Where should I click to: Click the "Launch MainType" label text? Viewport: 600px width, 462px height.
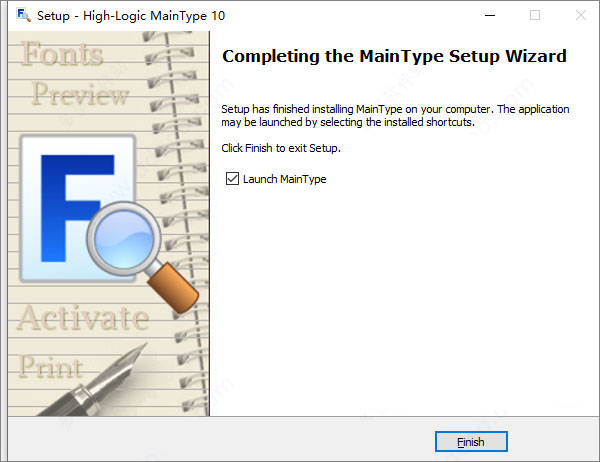click(284, 179)
